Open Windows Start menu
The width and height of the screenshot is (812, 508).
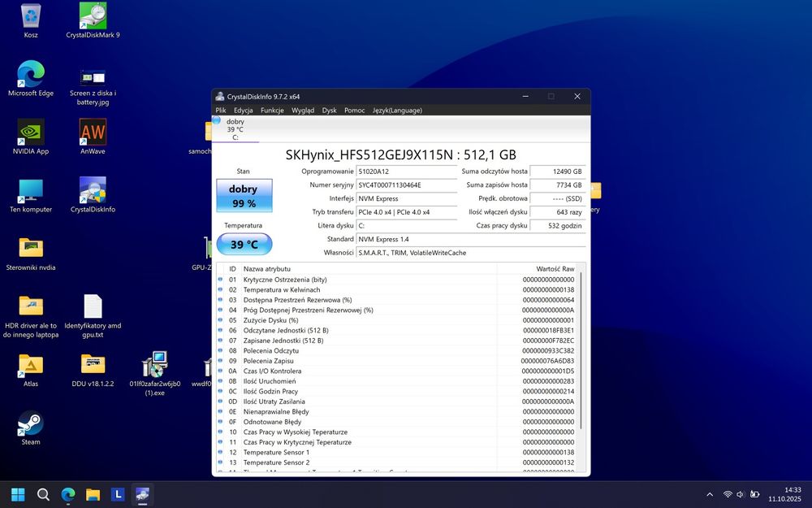pyautogui.click(x=18, y=494)
